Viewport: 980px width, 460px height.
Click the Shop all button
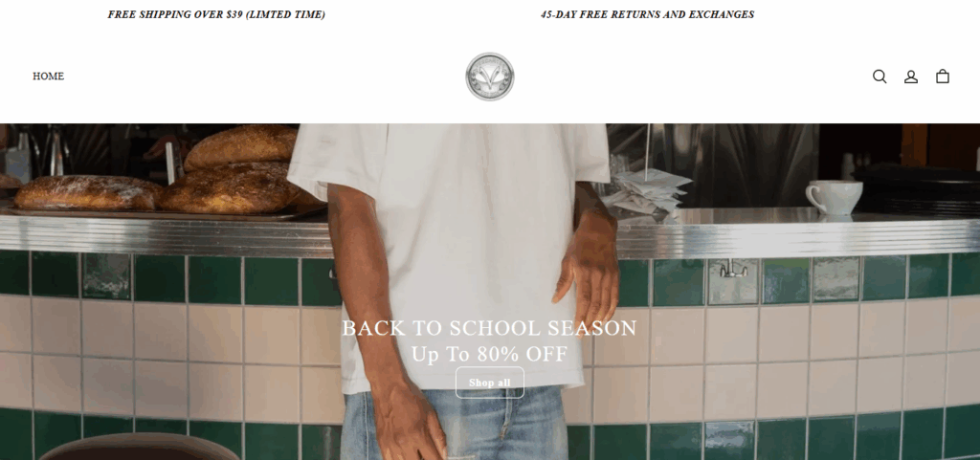pyautogui.click(x=489, y=383)
